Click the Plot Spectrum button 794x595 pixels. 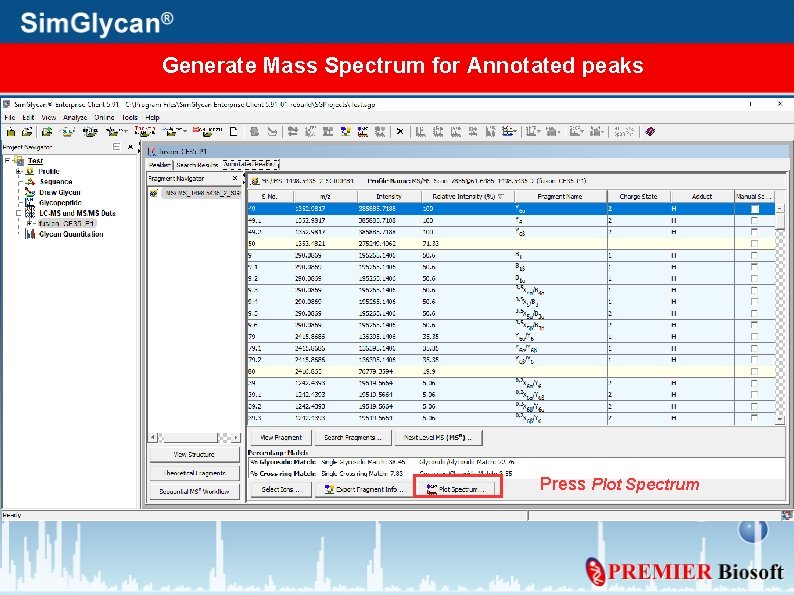[458, 489]
